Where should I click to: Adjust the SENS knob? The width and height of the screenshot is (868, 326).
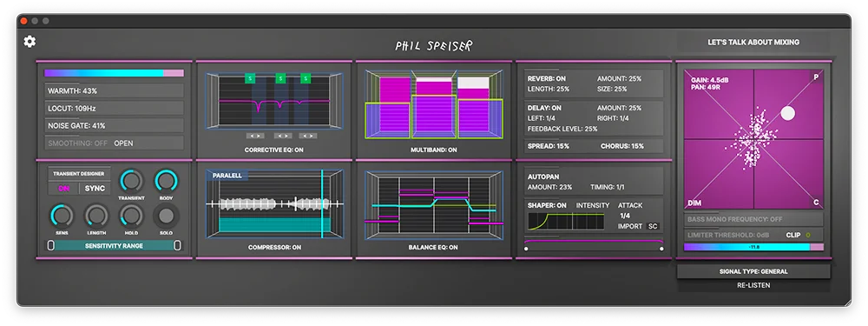[x=62, y=216]
